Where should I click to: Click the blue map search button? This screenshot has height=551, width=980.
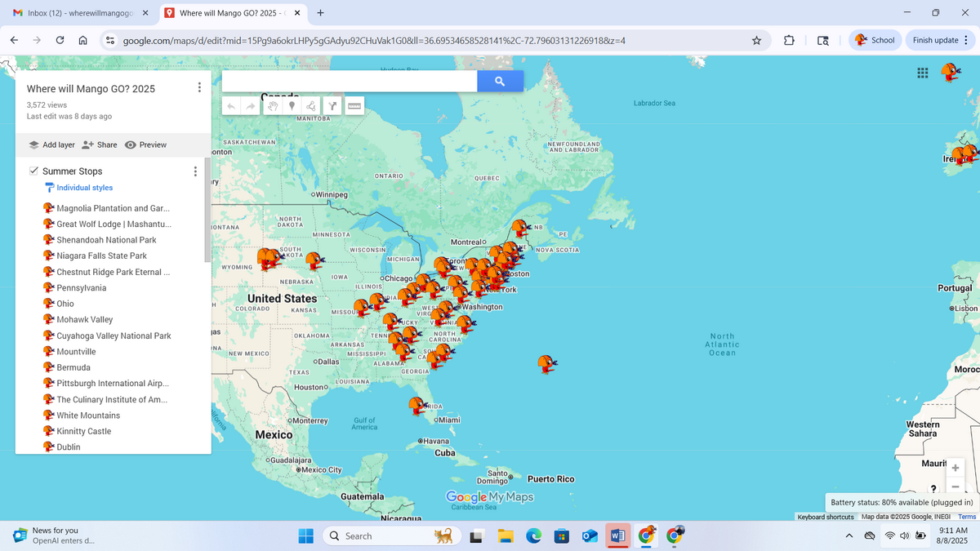coord(500,81)
